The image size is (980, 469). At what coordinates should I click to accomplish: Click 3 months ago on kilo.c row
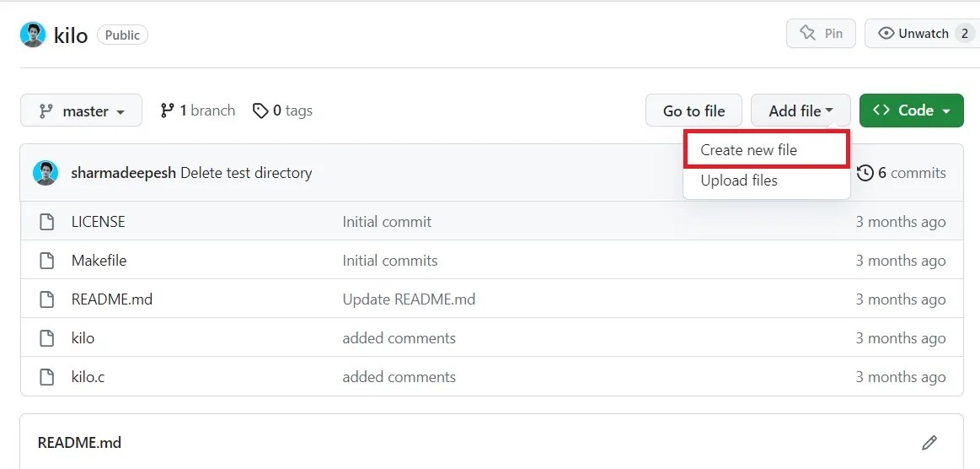(901, 377)
